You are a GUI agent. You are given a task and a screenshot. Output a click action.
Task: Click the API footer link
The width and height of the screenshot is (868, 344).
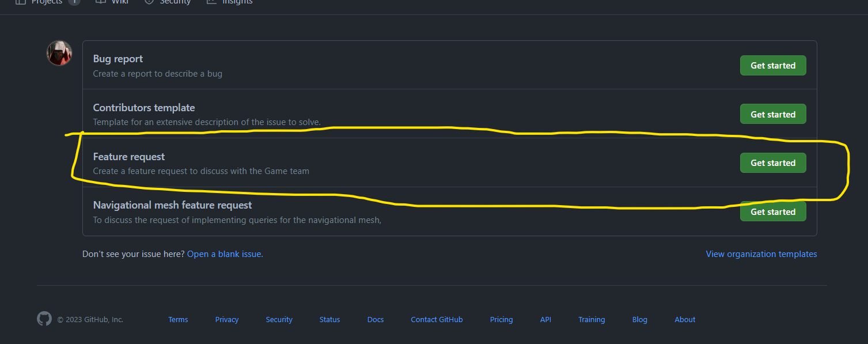(x=545, y=320)
